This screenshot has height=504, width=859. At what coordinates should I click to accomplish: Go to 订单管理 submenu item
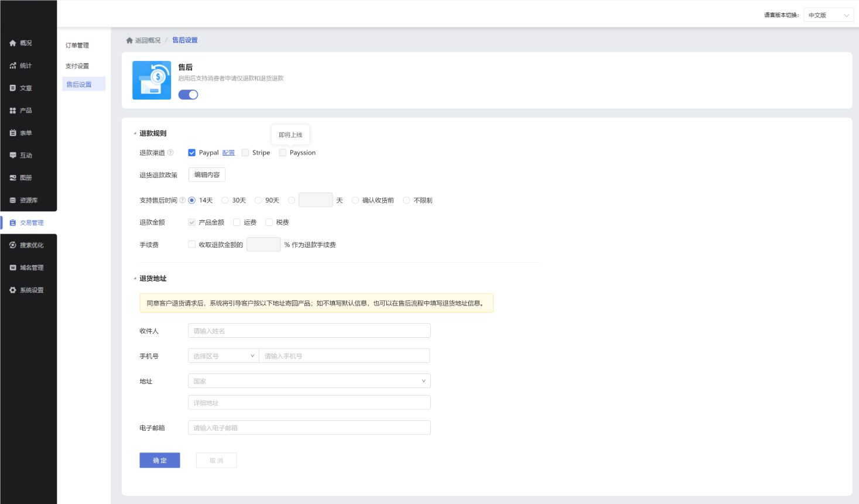[77, 46]
